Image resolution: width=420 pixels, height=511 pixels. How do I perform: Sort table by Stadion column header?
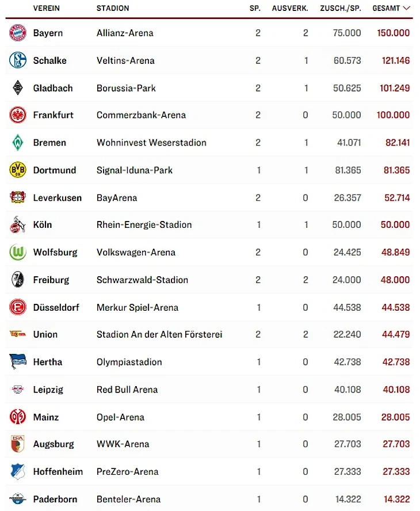(x=113, y=8)
